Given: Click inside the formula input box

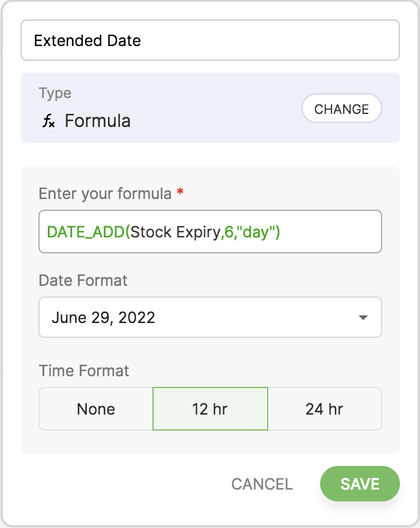Looking at the screenshot, I should 331,232.
